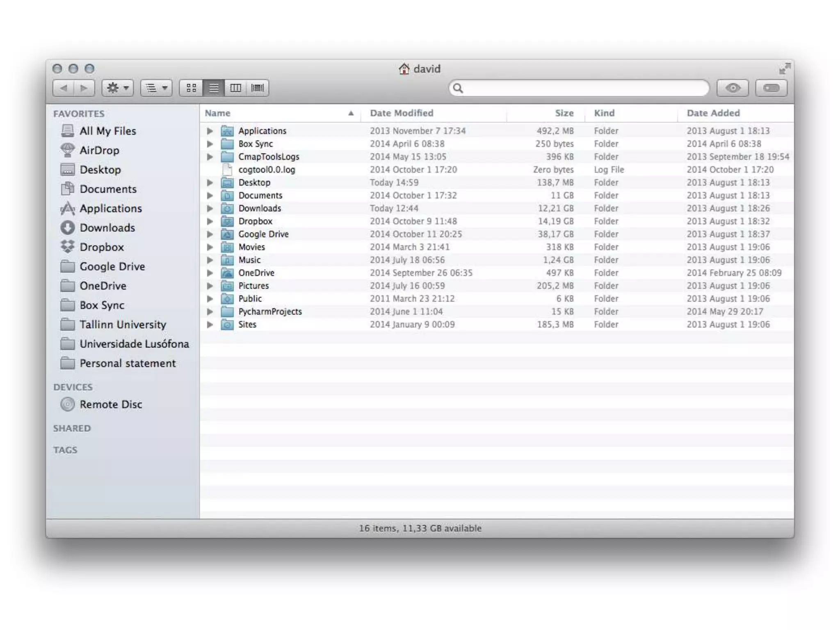
Task: Open AirDrop in the sidebar
Action: tap(99, 150)
